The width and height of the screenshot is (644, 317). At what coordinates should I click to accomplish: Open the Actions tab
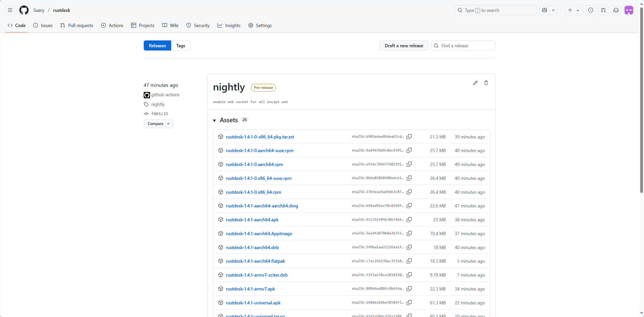112,25
